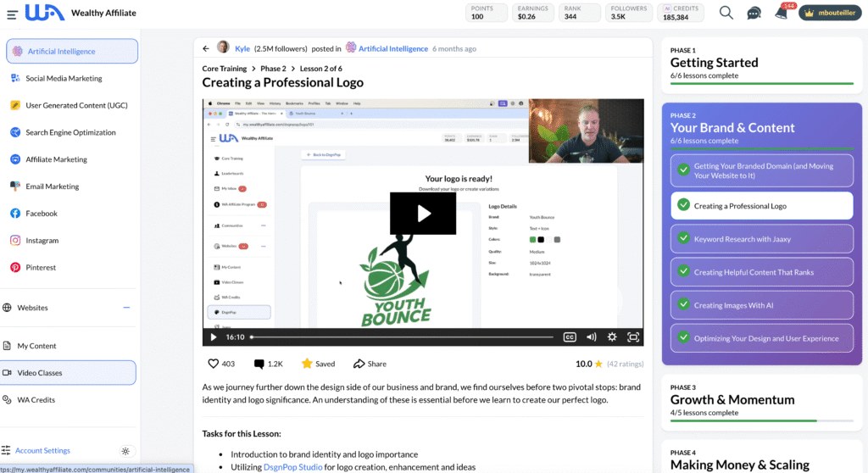
Task: Open Keyword Research with Jaaxy lesson
Action: pyautogui.click(x=762, y=239)
